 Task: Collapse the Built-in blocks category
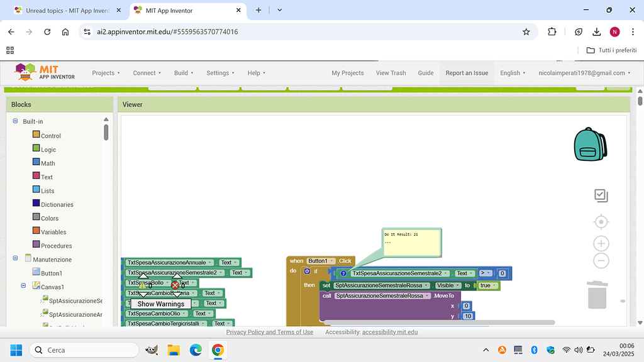pyautogui.click(x=14, y=121)
